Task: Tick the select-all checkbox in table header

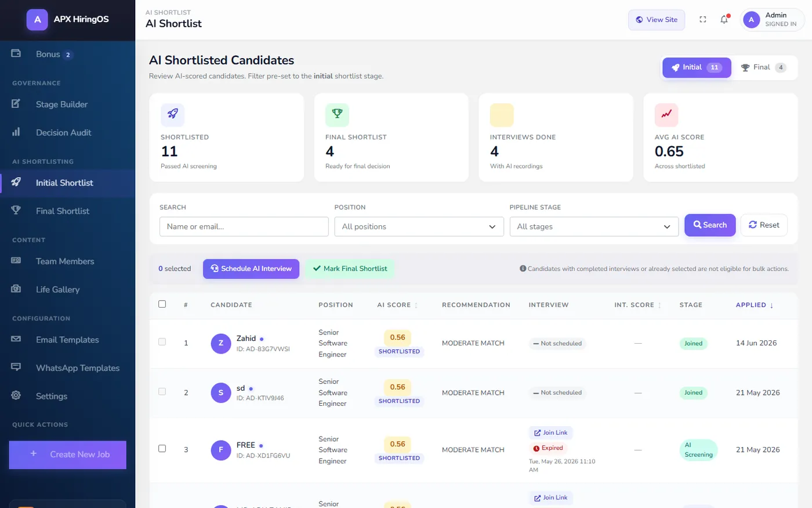Action: 162,304
